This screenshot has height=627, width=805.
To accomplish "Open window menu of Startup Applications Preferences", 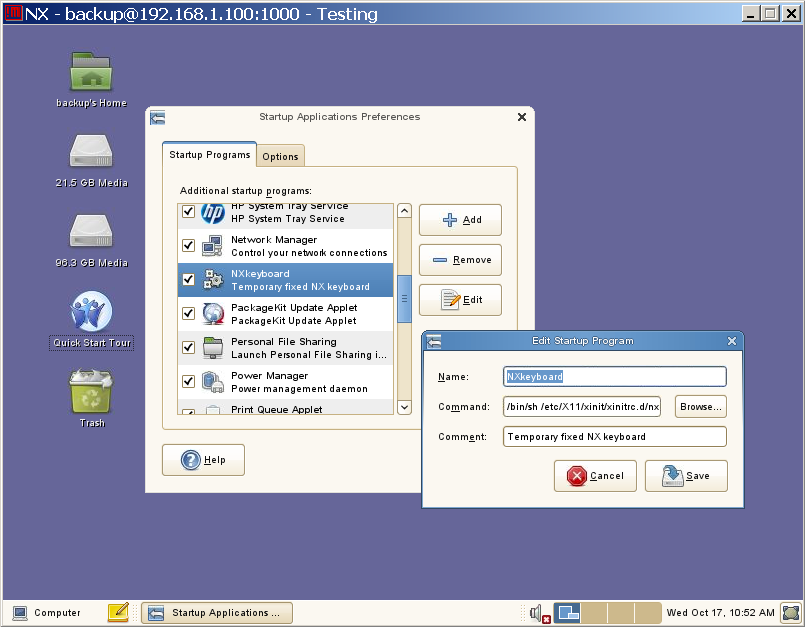I will click(x=158, y=118).
